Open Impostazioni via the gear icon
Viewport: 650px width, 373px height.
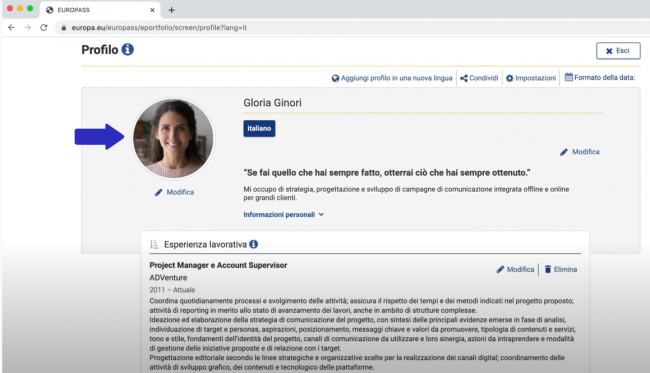tap(509, 78)
